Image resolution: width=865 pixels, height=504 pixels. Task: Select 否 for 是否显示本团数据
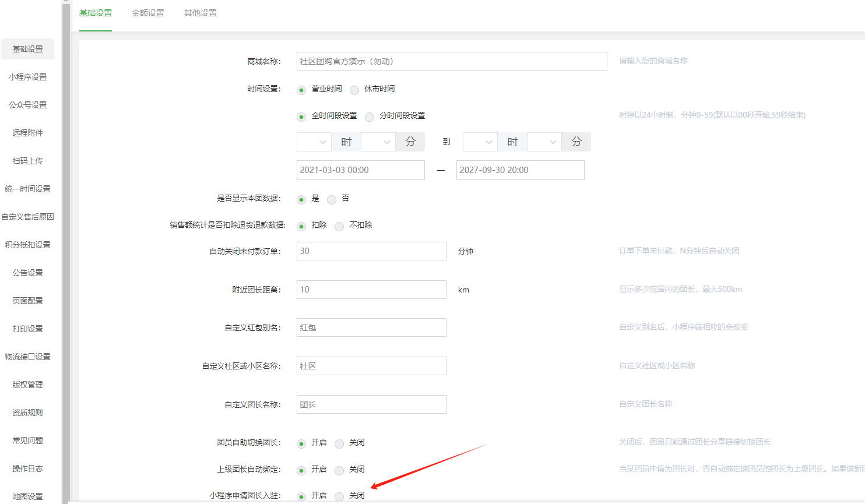click(x=332, y=200)
